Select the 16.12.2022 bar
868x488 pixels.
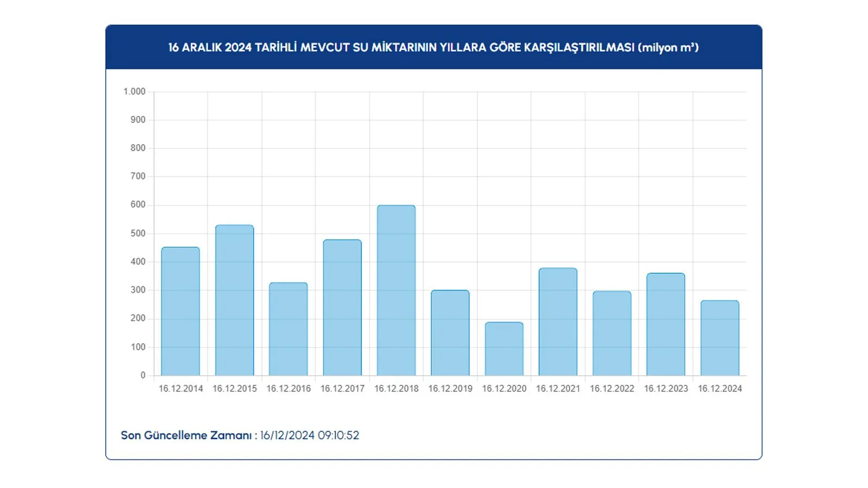click(x=612, y=333)
